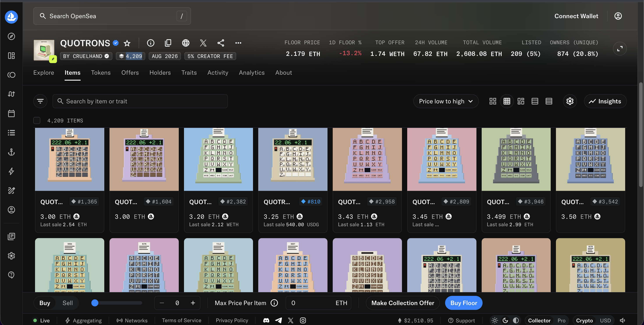
Task: Select the list view layout
Action: (535, 101)
